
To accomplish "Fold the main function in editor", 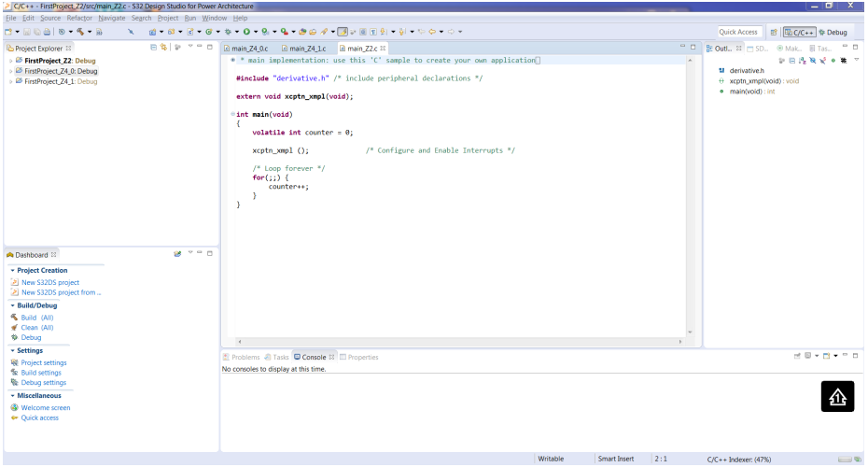I will (232, 114).
